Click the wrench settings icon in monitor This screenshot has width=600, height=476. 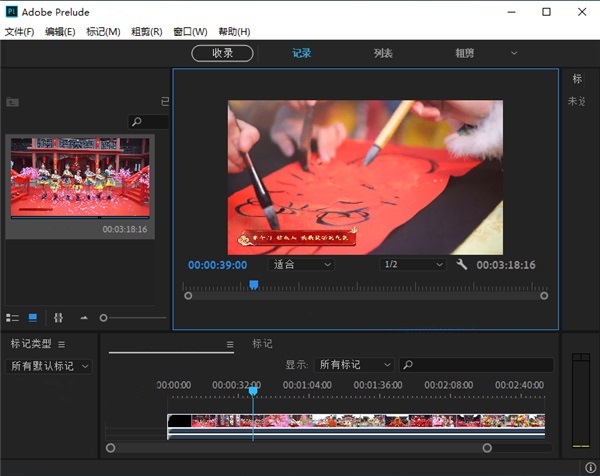(461, 264)
